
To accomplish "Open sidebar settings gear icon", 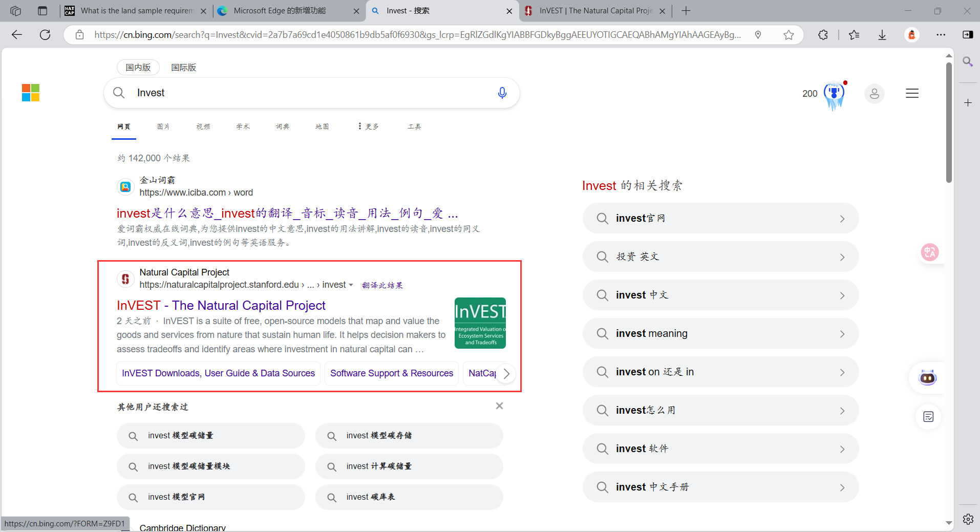I will point(968,519).
